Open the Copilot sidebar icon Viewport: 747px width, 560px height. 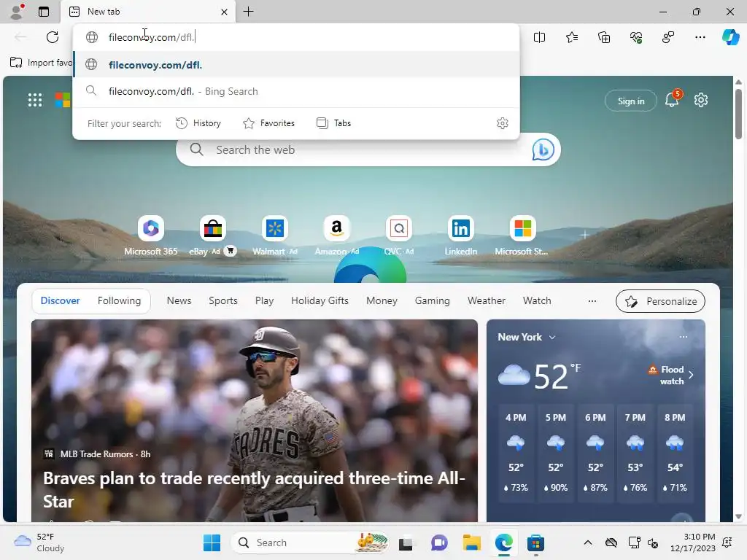[730, 37]
